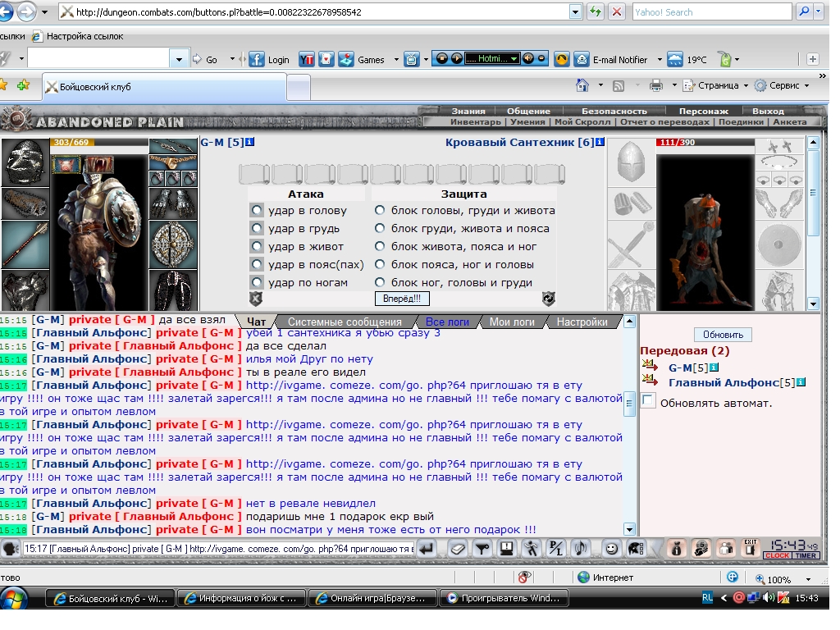Open the Games toolbar dropdown arrow
The image size is (840, 630).
[396, 59]
